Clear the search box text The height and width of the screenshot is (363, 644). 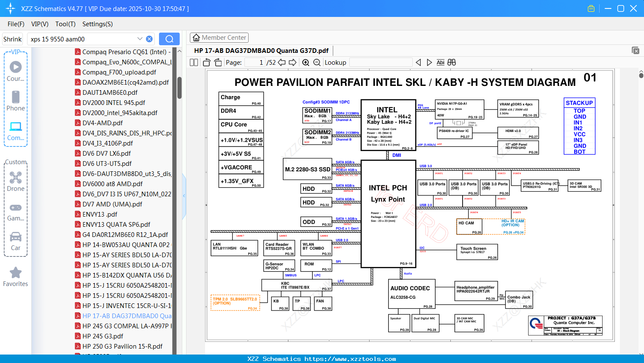149,39
